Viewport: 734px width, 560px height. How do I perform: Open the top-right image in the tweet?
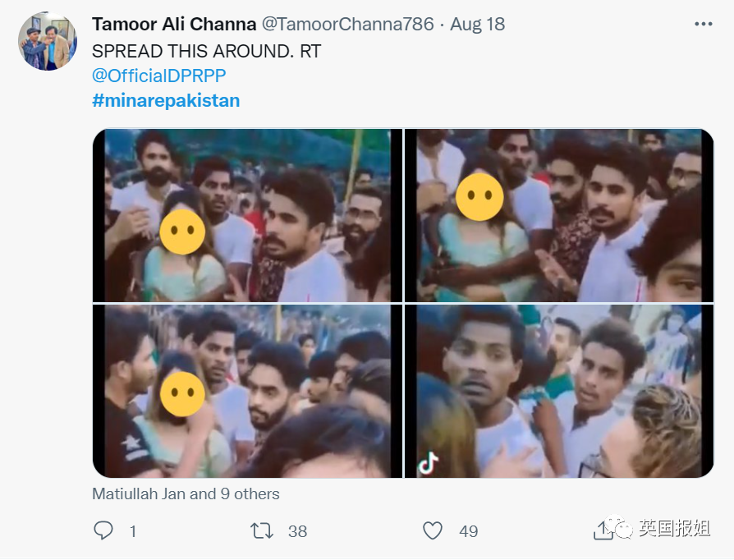(x=559, y=215)
